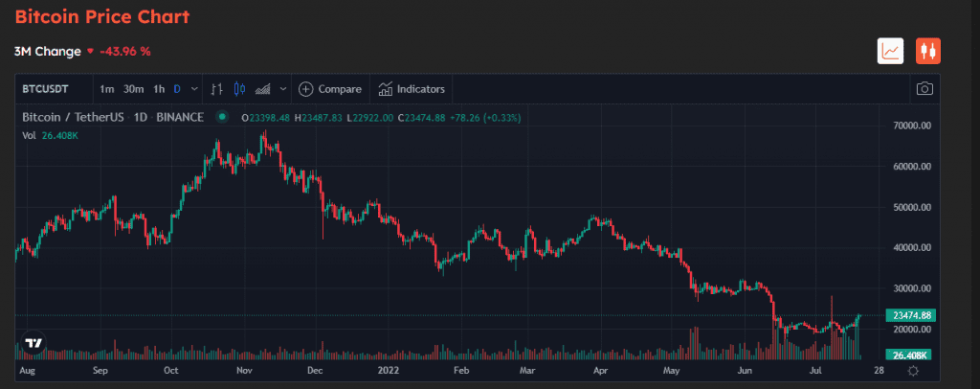This screenshot has width=980, height=389.
Task: Open the BTCUSDT symbol search
Action: click(x=46, y=89)
